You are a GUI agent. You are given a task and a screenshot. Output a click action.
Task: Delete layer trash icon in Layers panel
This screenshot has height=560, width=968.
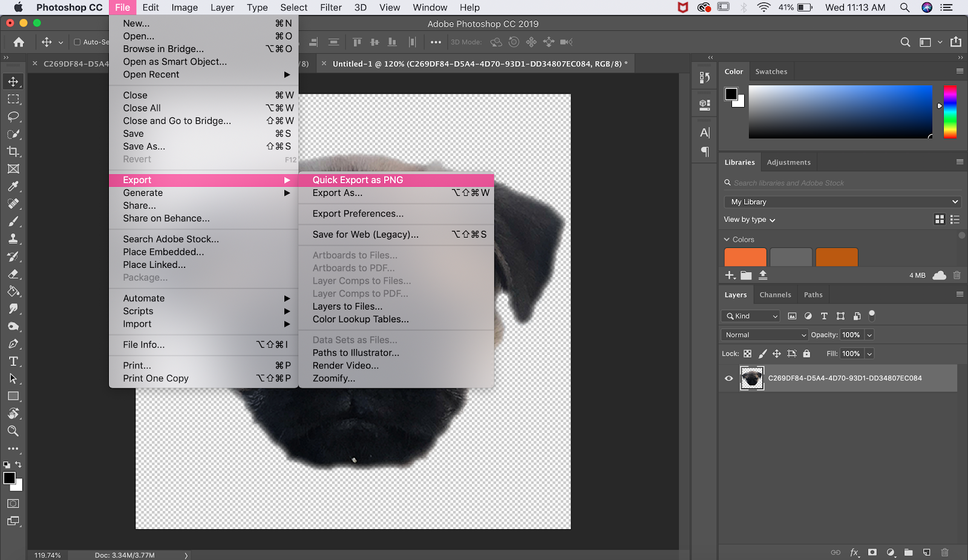click(945, 552)
